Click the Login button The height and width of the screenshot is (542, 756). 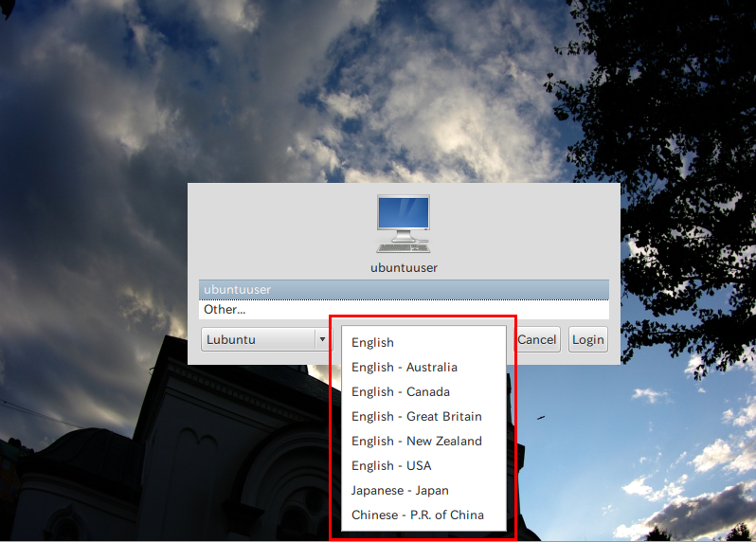click(x=587, y=339)
